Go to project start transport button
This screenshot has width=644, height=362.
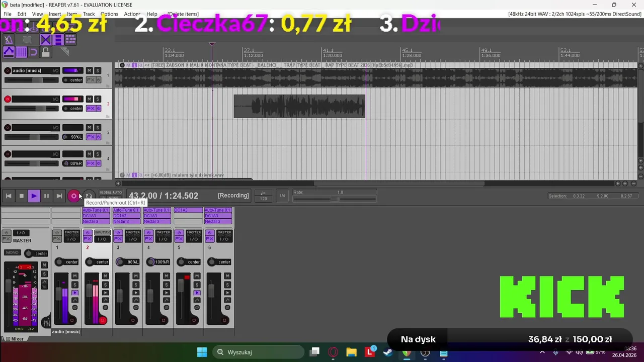click(x=9, y=196)
